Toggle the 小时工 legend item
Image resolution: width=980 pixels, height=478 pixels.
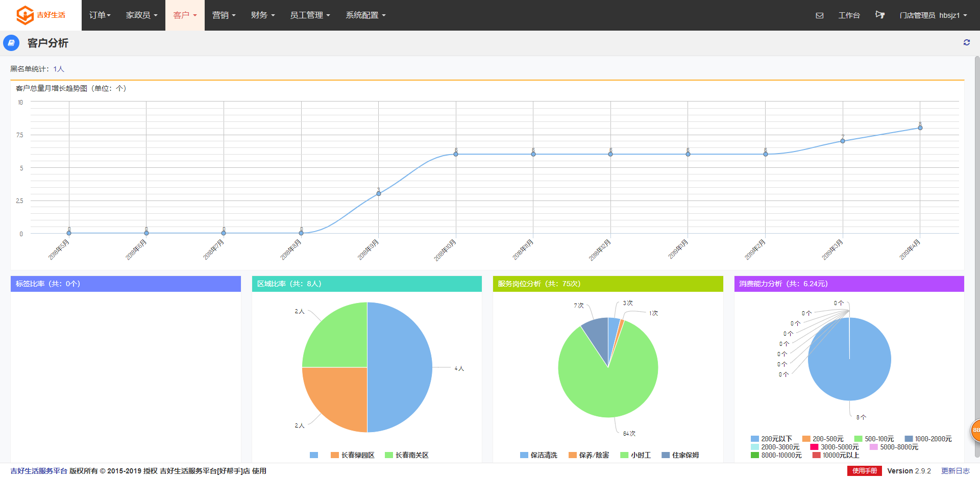(x=635, y=455)
